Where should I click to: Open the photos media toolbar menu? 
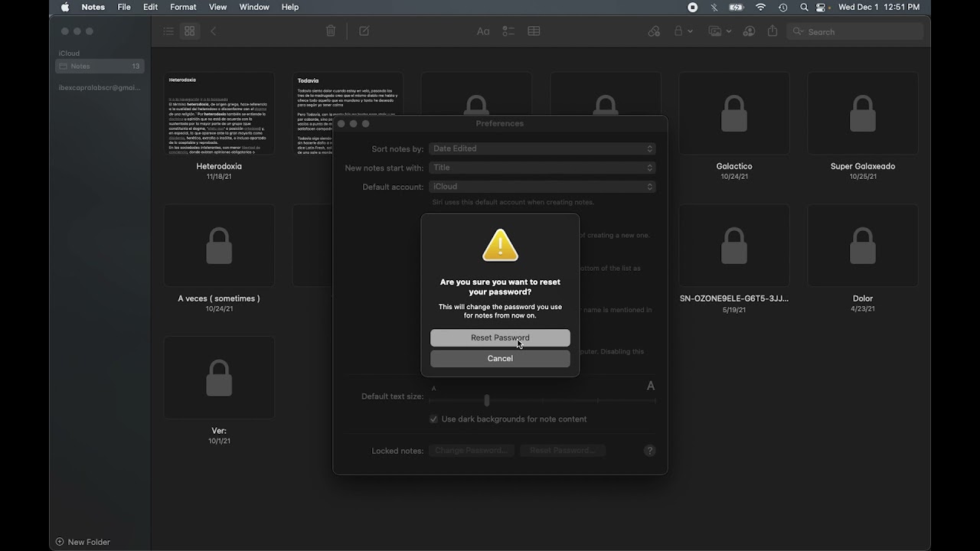720,31
